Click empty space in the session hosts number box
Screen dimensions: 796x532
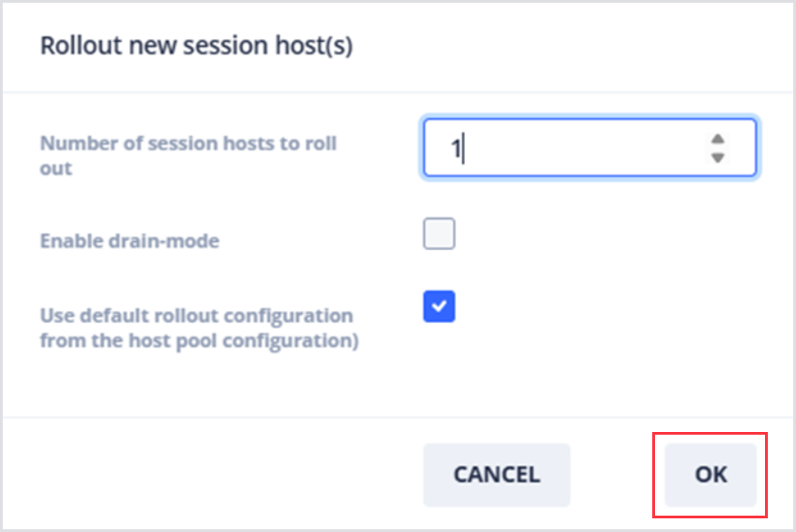(591, 148)
